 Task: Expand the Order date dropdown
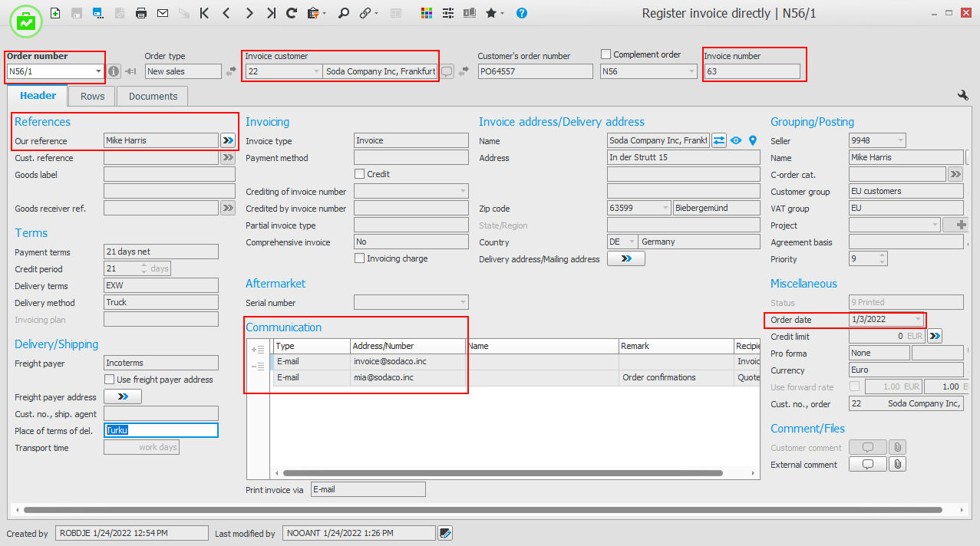[x=917, y=319]
